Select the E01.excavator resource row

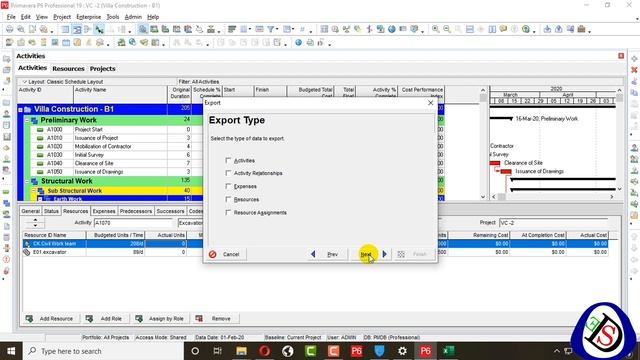coord(315,252)
